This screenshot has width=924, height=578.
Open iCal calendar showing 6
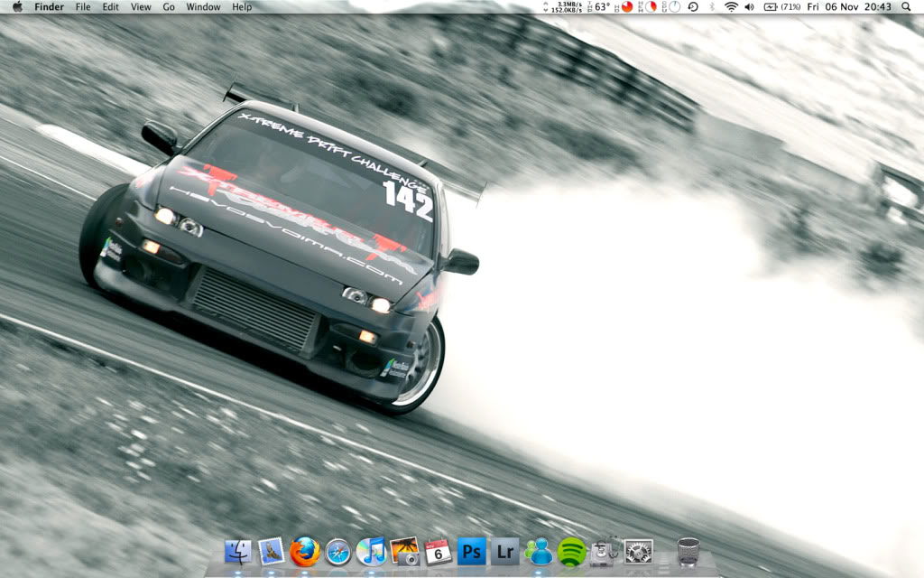438,552
